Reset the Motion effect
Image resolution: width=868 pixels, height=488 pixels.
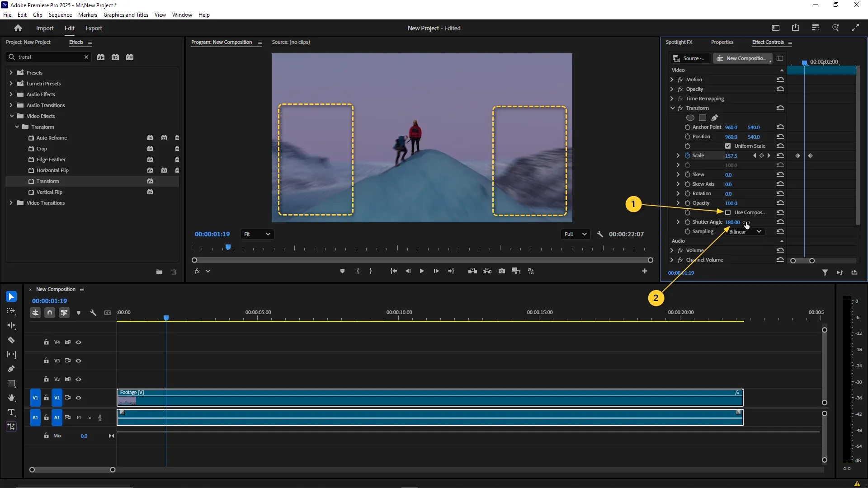780,80
